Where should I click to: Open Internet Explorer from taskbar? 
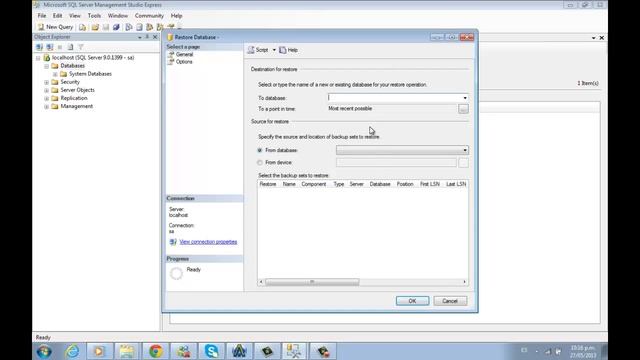[x=72, y=351]
